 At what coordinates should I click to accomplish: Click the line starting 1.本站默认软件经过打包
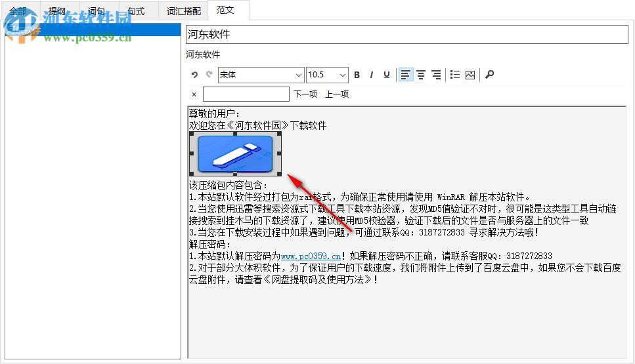(x=360, y=197)
